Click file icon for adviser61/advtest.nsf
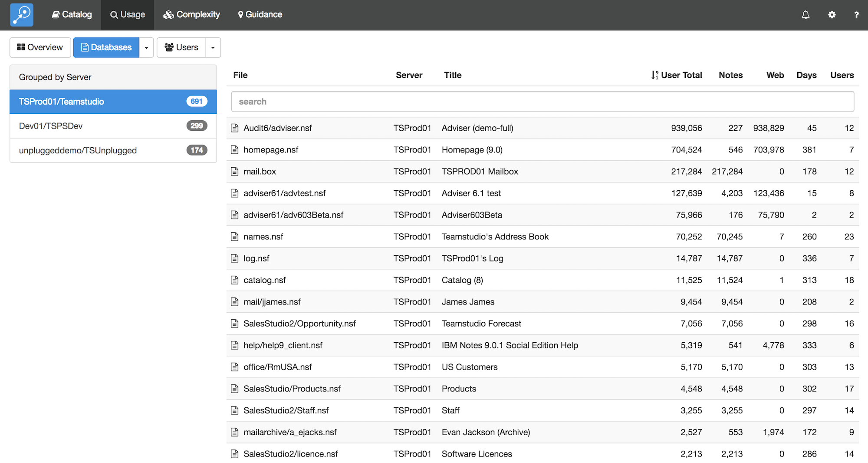 [x=235, y=193]
